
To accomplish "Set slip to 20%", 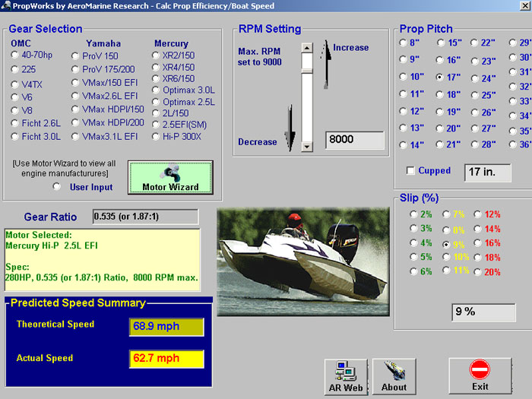I will tap(477, 272).
